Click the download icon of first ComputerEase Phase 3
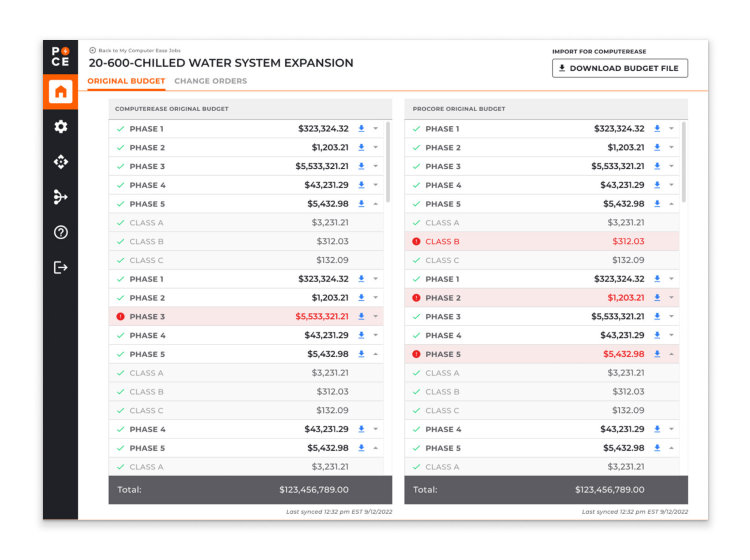This screenshot has width=750, height=560. (x=361, y=166)
